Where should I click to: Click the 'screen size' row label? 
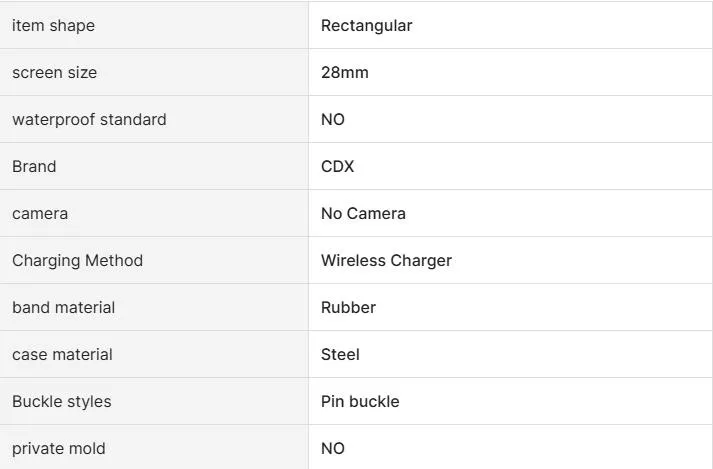point(54,73)
